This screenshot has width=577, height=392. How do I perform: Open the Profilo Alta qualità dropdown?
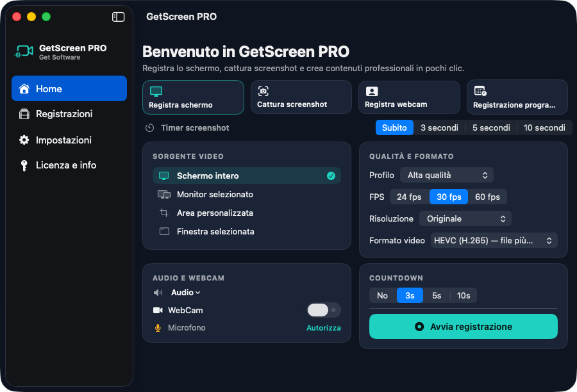447,175
